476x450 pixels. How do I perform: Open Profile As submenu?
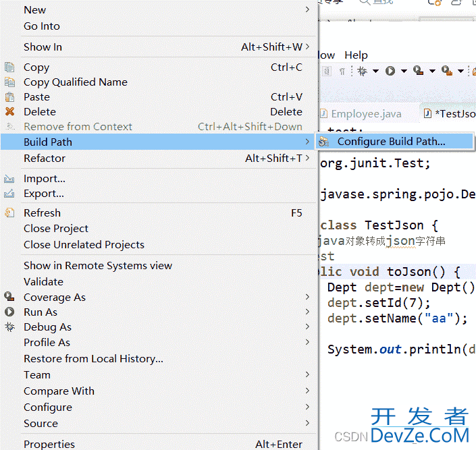click(x=158, y=342)
